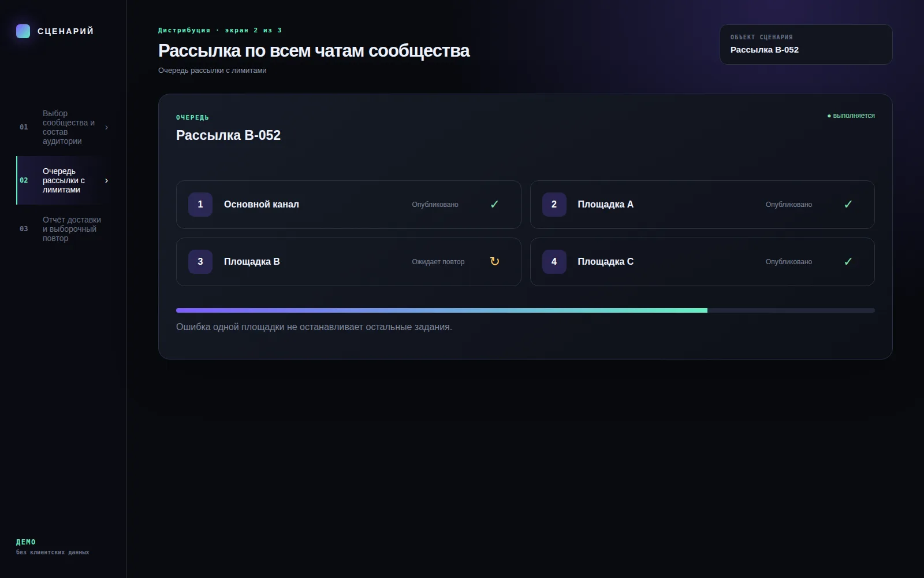The image size is (924, 578).
Task: Open step 01 Выбор сообщества и состав аудитории
Action: [64, 127]
